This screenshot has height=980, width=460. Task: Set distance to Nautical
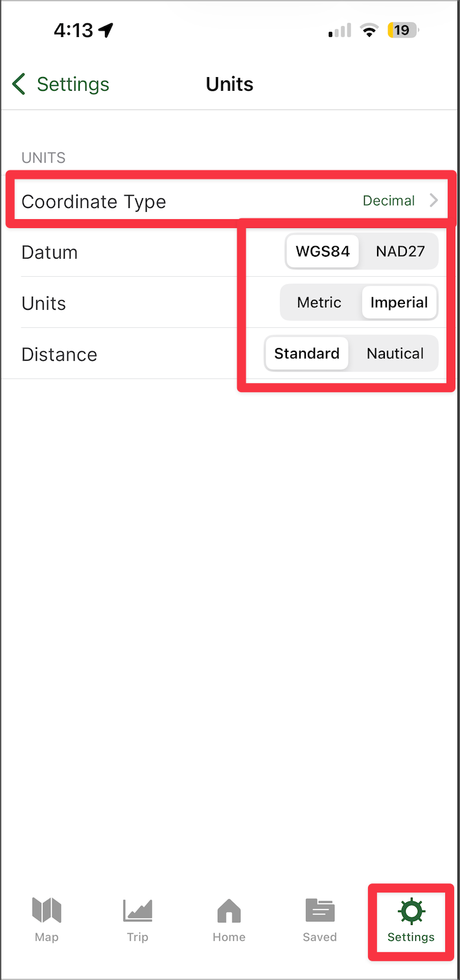coord(395,354)
